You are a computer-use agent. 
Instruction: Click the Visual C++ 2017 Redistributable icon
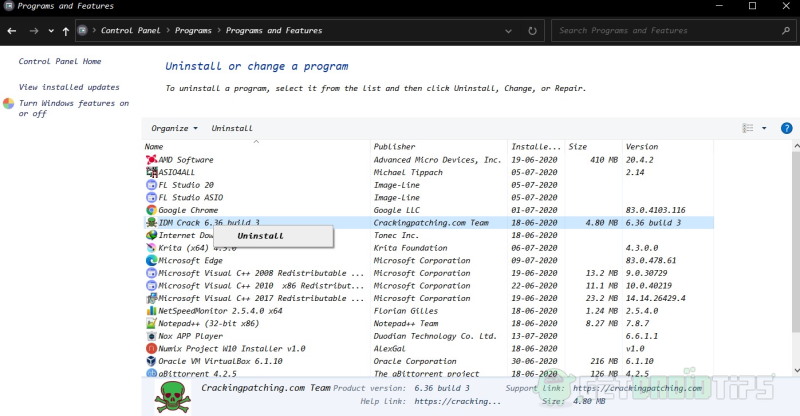(x=151, y=298)
